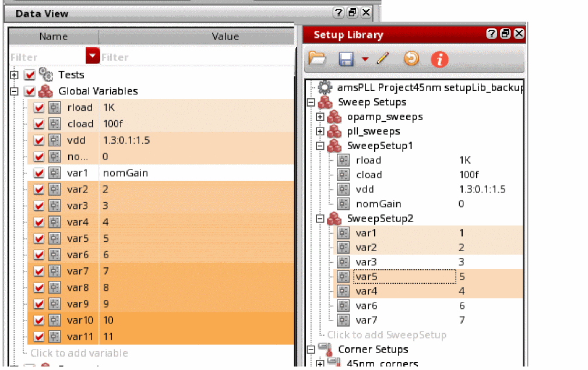
Task: Click the red filter dropdown arrow
Action: pyautogui.click(x=92, y=56)
